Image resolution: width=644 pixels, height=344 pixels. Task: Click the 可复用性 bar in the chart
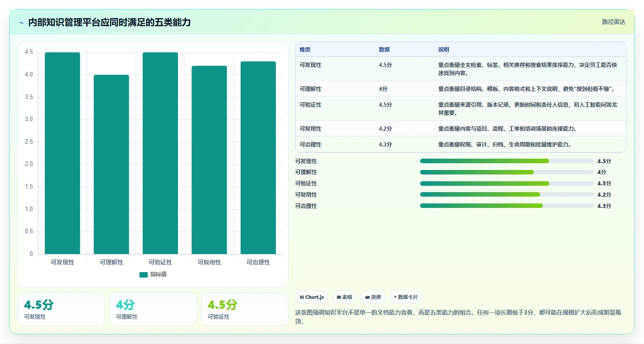209,160
